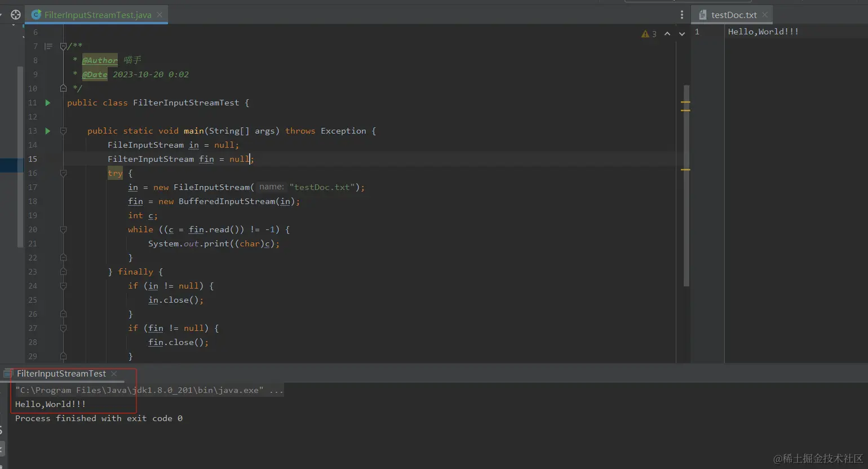Click the fold end marker at line 10

pyautogui.click(x=63, y=89)
